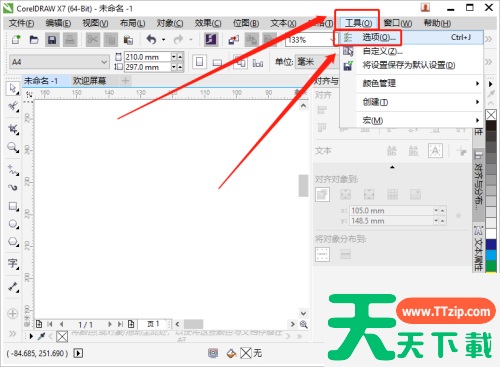Choose the 自定义 menu entry

[x=411, y=51]
